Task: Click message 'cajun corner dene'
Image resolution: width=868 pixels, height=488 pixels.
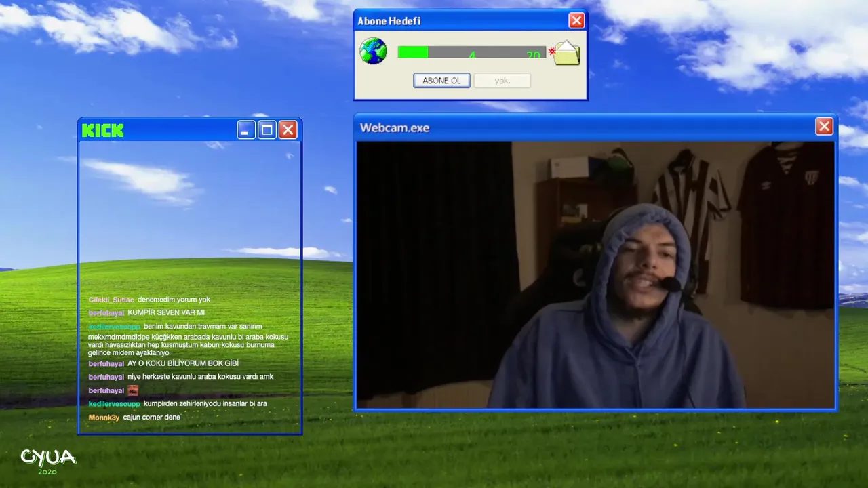Action: [x=152, y=418]
